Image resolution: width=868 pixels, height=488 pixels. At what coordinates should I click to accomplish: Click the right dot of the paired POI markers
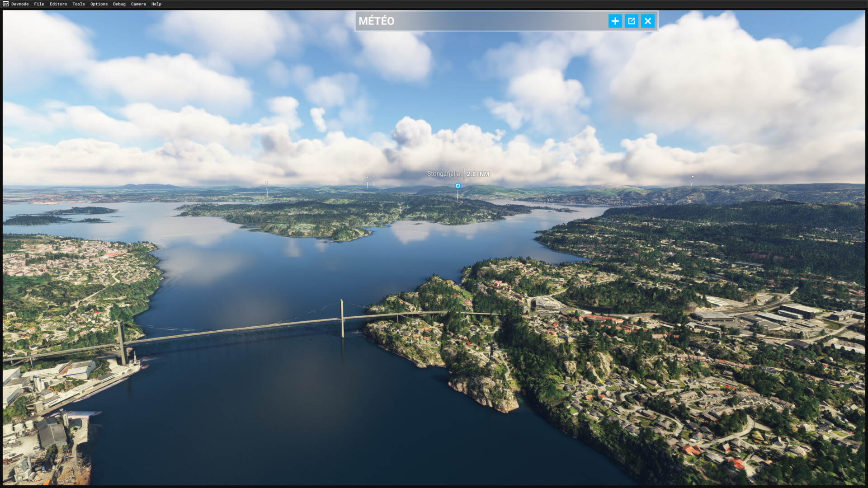tap(374, 176)
